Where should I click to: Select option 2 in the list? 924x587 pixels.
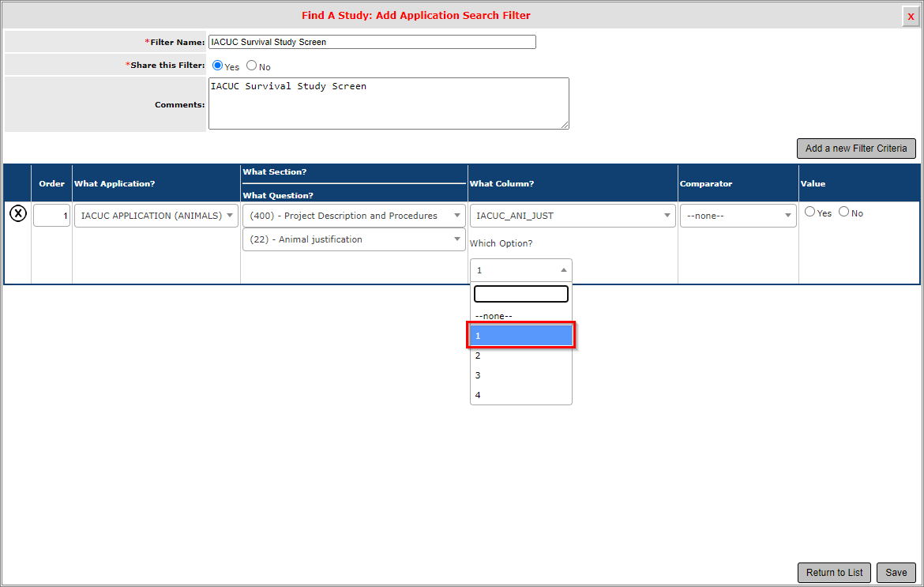tap(521, 356)
